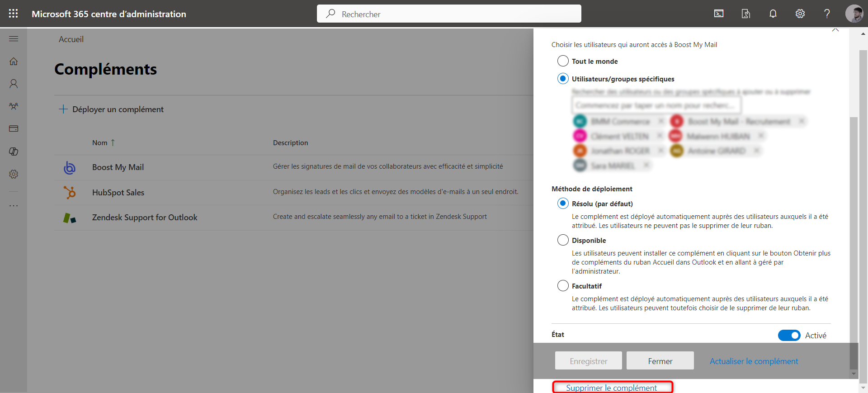
Task: Open Billing card icon in sidebar
Action: pyautogui.click(x=14, y=129)
